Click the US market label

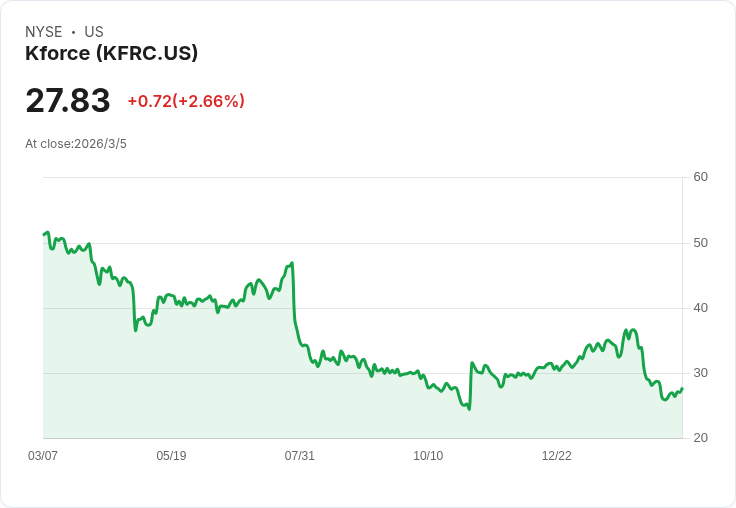coord(94,32)
